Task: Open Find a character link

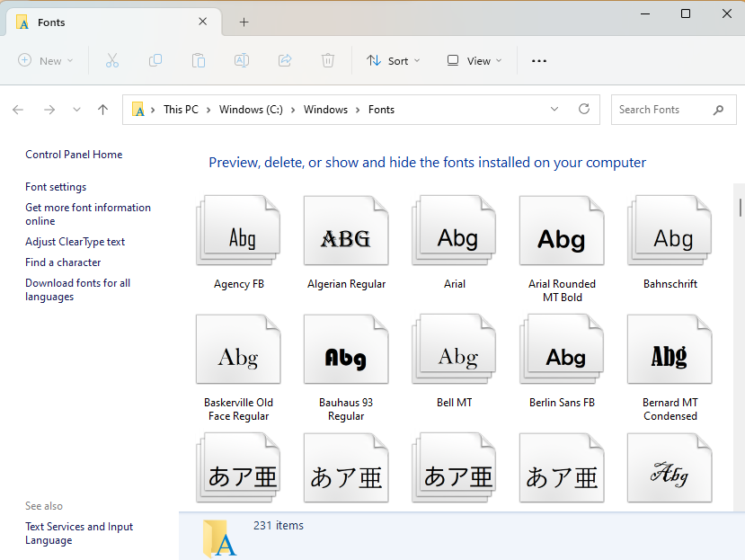Action: [x=63, y=262]
